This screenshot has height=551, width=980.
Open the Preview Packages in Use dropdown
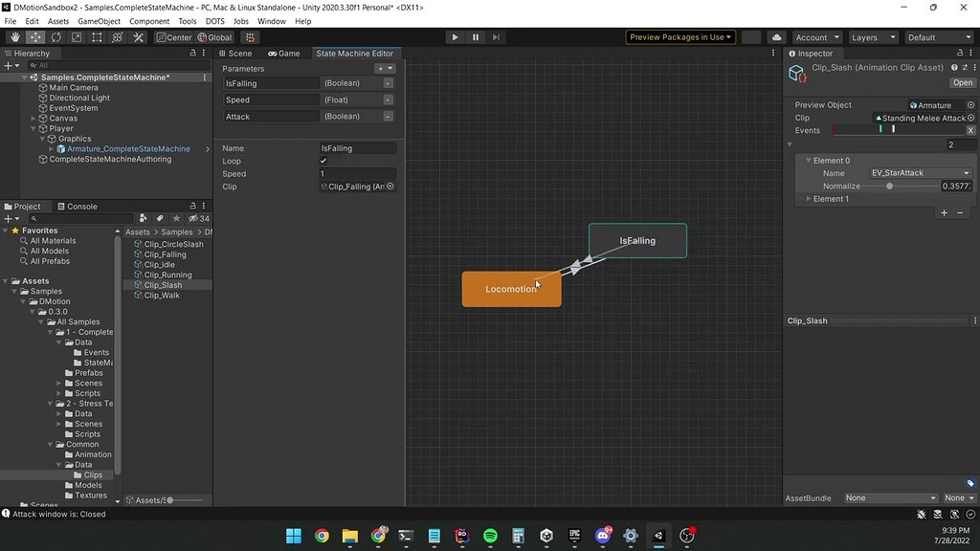(679, 36)
